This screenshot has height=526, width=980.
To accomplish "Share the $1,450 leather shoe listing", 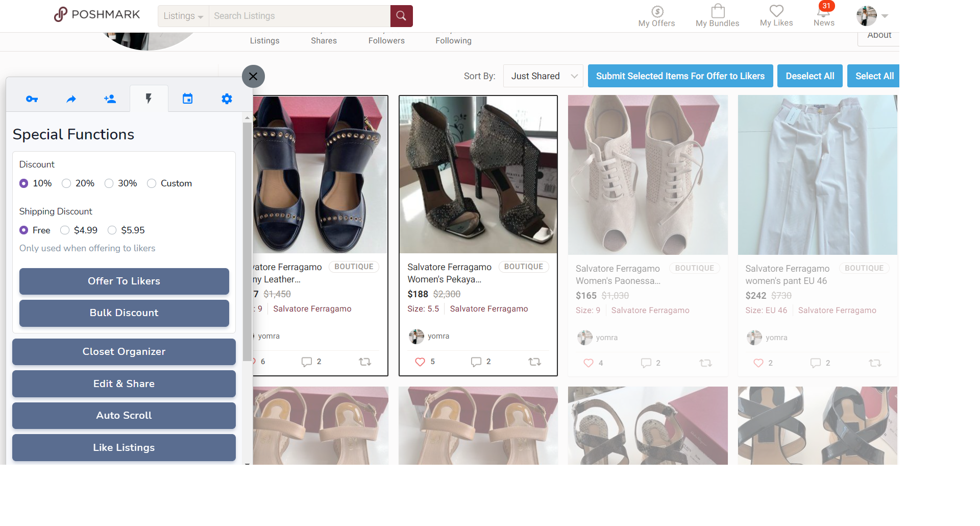I will click(365, 362).
